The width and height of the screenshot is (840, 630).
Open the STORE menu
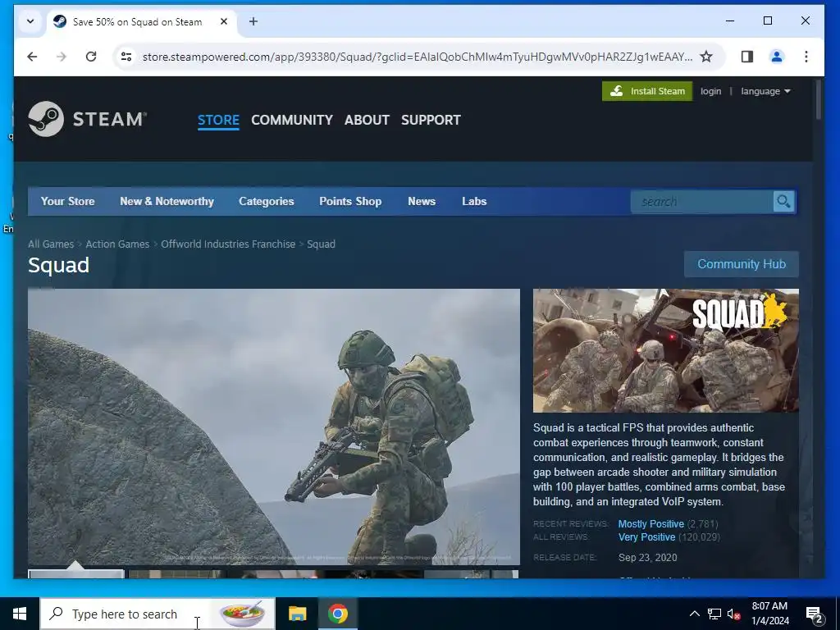(218, 120)
